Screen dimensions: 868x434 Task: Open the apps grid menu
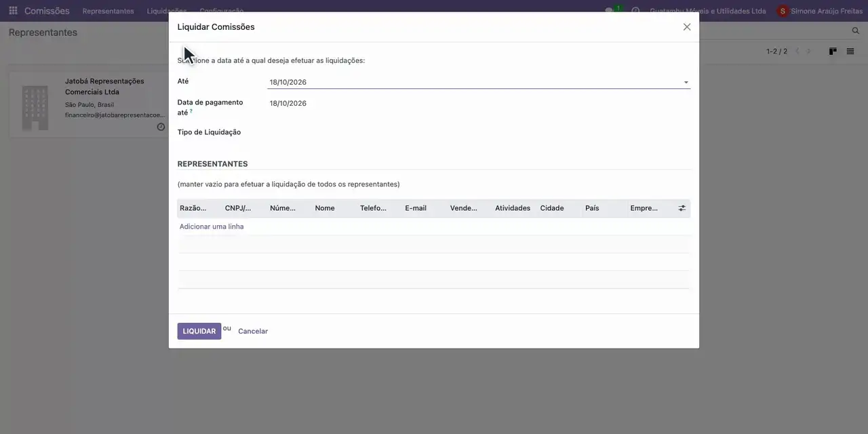tap(13, 11)
